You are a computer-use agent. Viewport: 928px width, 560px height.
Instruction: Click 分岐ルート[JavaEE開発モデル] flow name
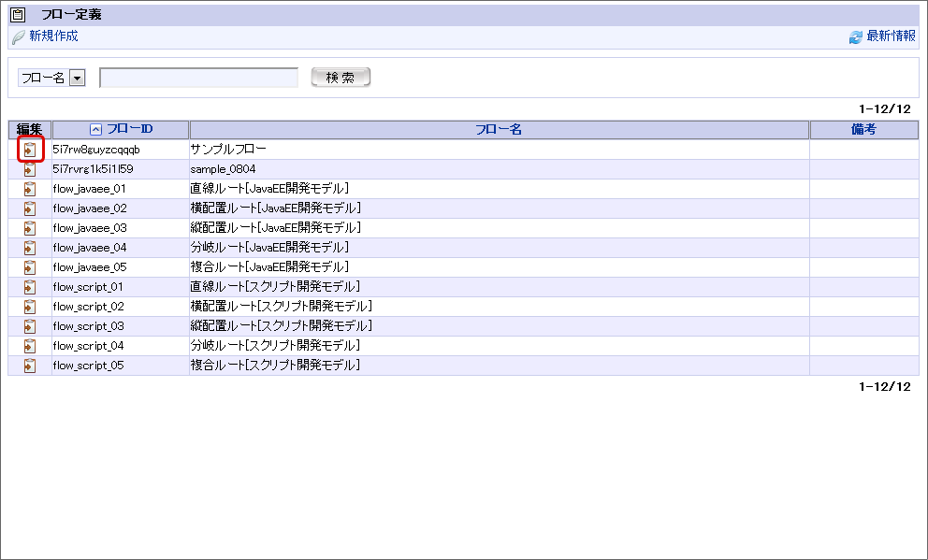[269, 247]
